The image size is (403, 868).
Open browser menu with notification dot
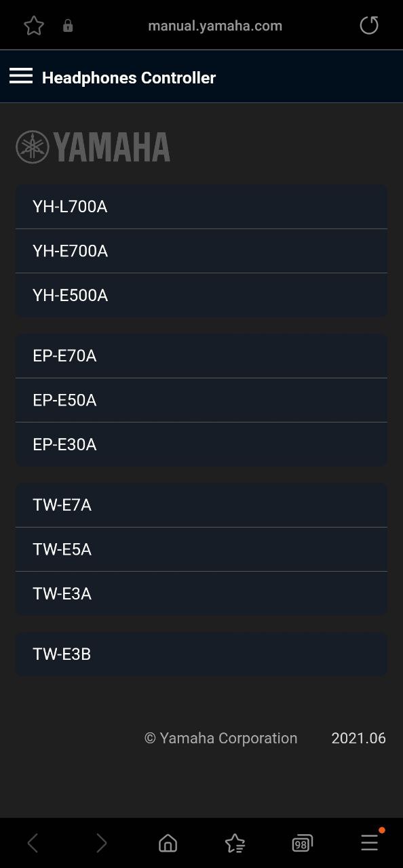click(370, 842)
